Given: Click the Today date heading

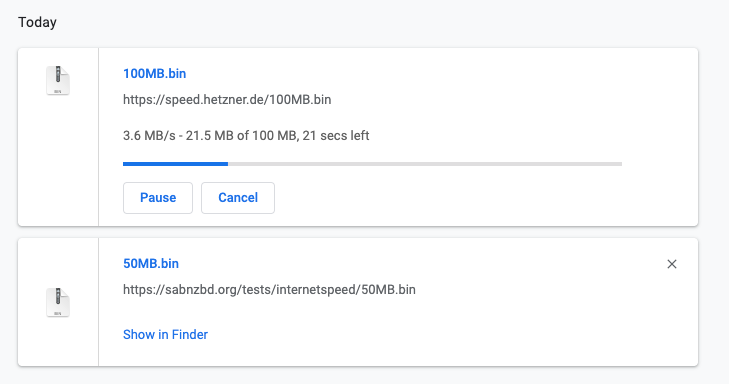Looking at the screenshot, I should (37, 22).
